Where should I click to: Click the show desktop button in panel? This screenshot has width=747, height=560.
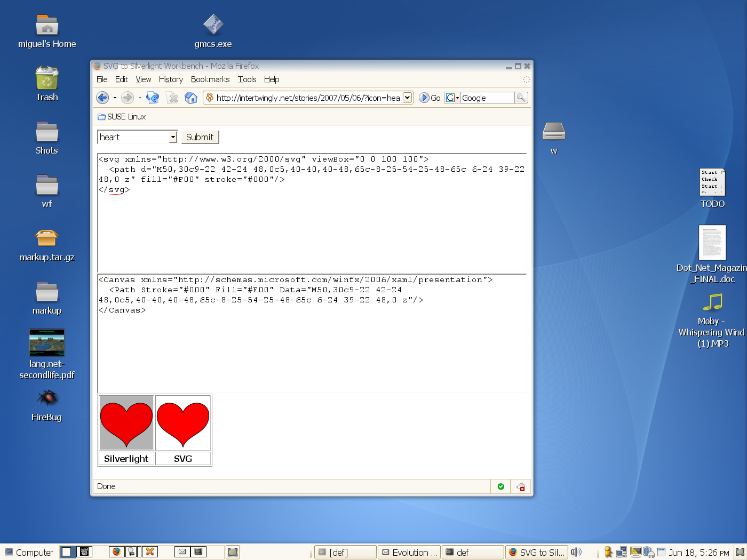(x=233, y=552)
